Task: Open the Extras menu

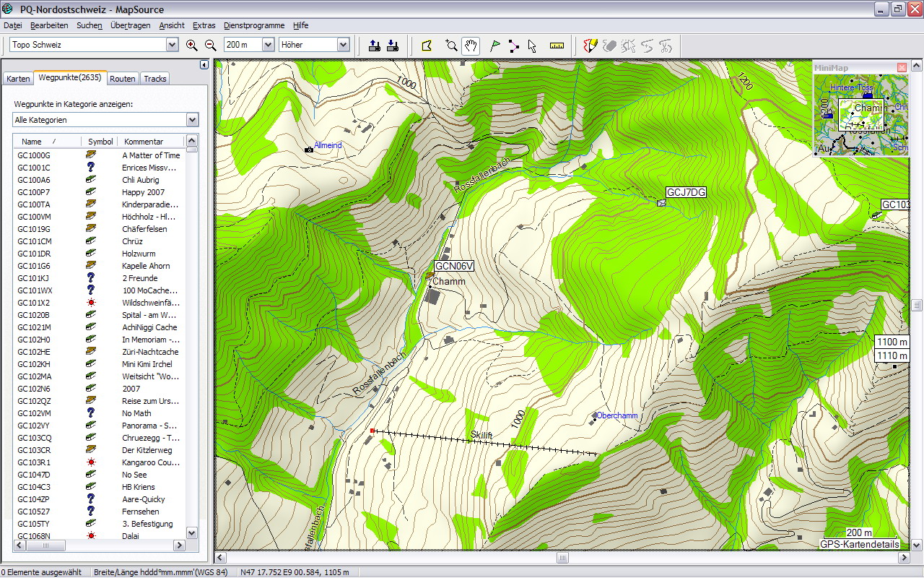Action: tap(204, 25)
